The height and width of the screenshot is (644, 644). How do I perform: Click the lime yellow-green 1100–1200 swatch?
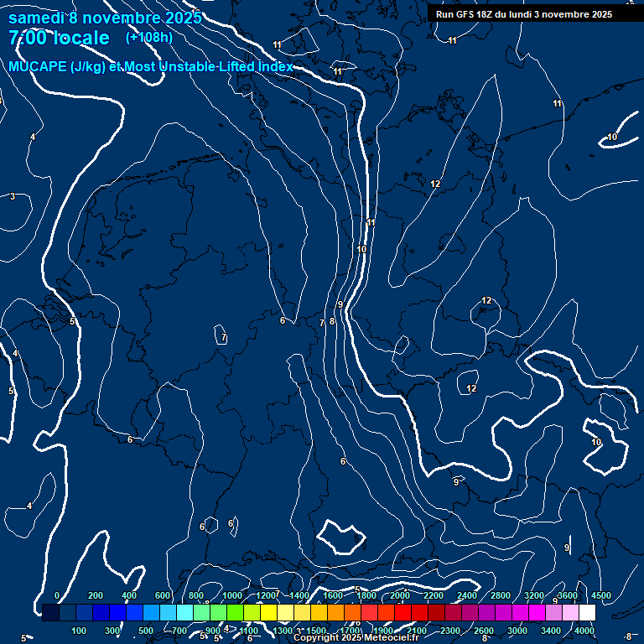click(252, 612)
